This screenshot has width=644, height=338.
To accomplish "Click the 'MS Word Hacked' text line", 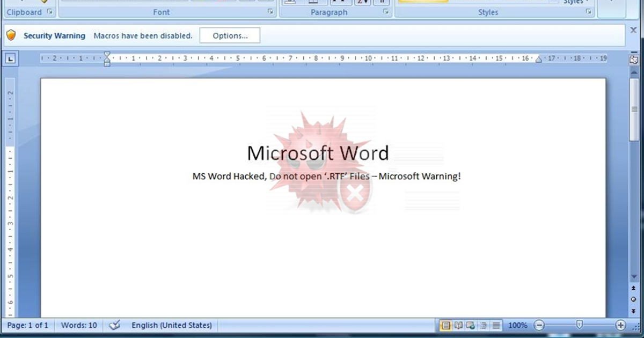I will tap(326, 176).
